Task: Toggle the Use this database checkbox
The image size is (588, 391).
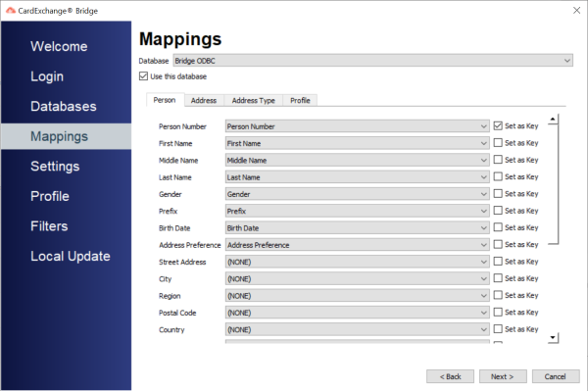Action: (x=143, y=76)
